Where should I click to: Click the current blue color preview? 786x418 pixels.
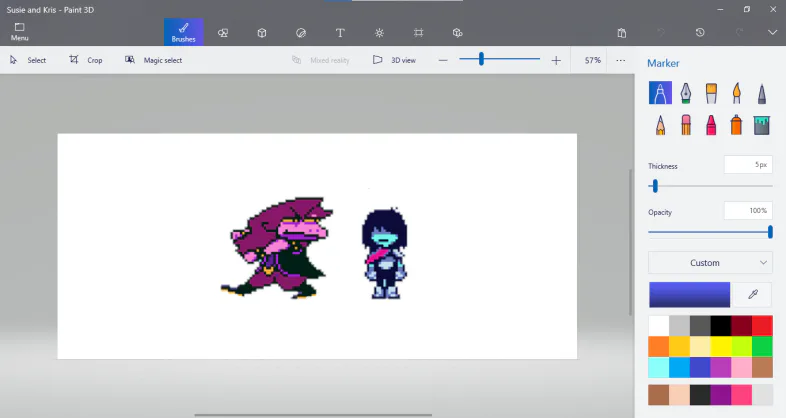[689, 294]
